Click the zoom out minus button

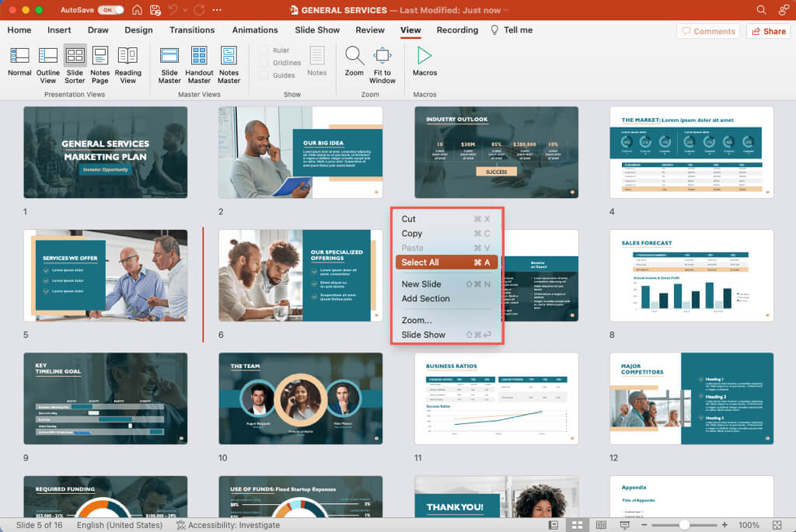[644, 525]
